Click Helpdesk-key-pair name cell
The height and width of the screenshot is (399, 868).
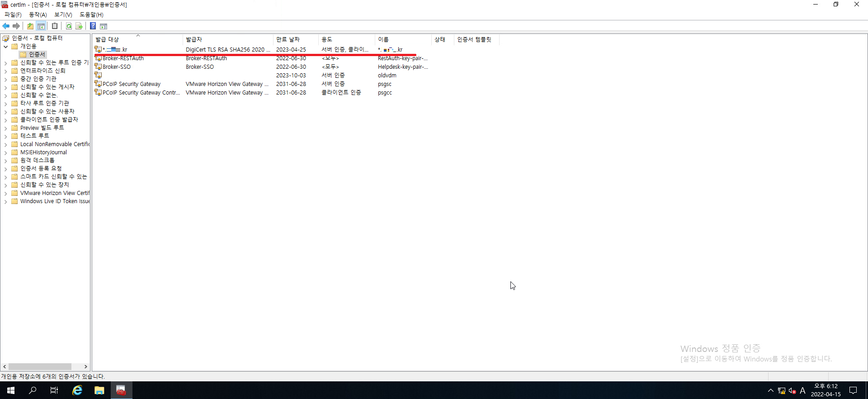pos(403,66)
